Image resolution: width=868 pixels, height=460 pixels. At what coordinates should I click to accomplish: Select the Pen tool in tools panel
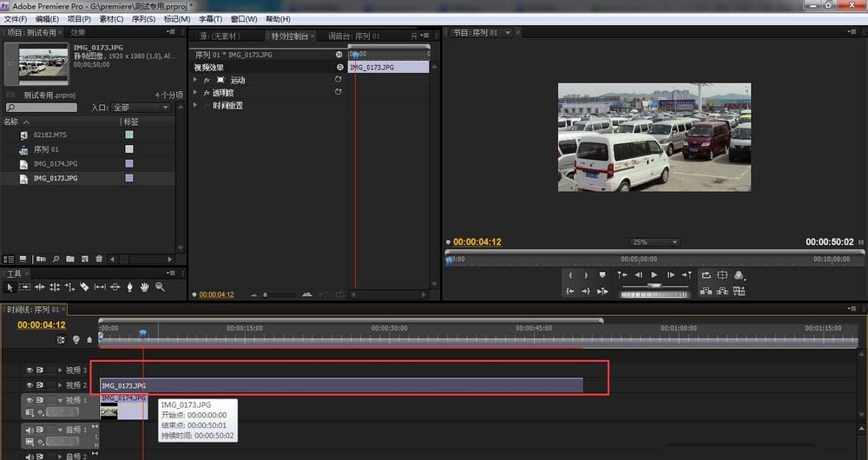[x=130, y=286]
